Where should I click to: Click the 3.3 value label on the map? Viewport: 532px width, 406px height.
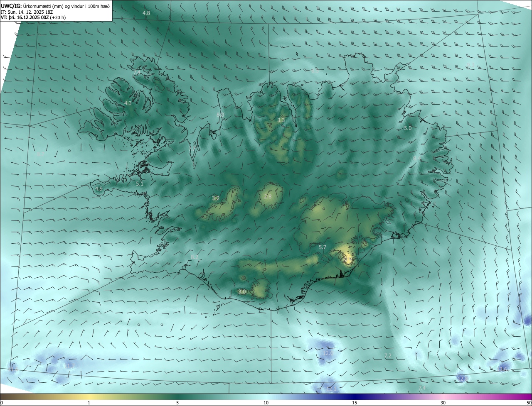click(281, 120)
